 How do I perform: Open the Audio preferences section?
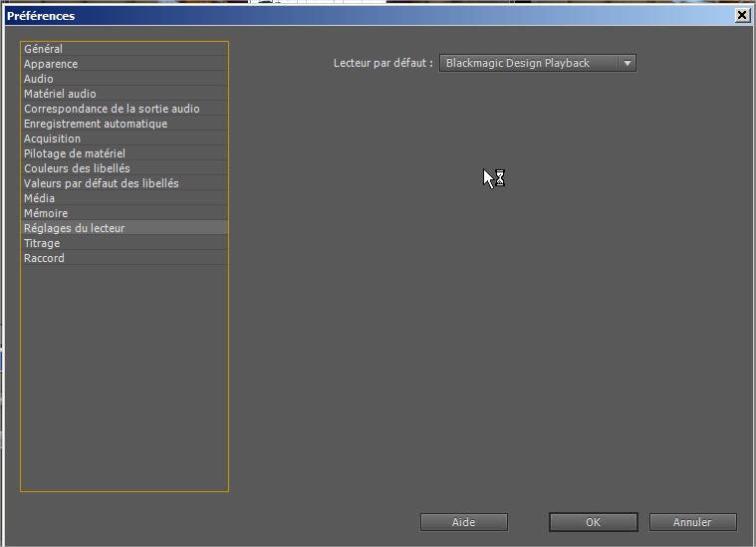click(x=125, y=79)
